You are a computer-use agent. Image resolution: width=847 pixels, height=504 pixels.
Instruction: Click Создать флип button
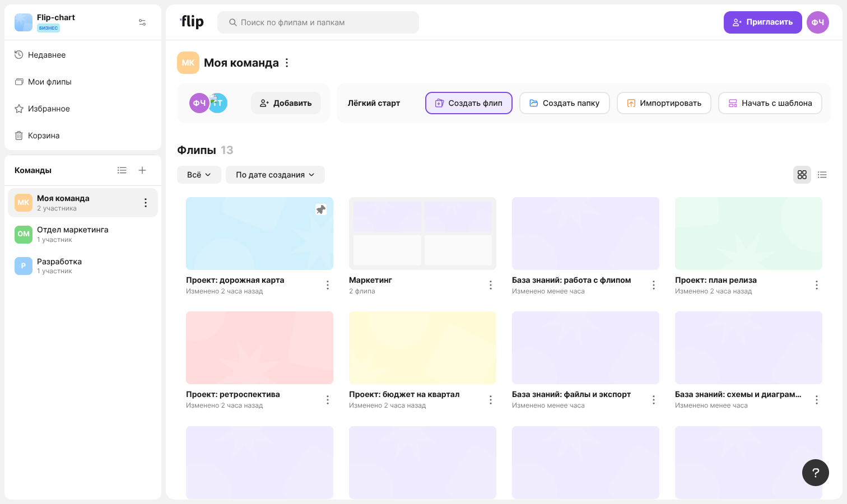point(469,103)
